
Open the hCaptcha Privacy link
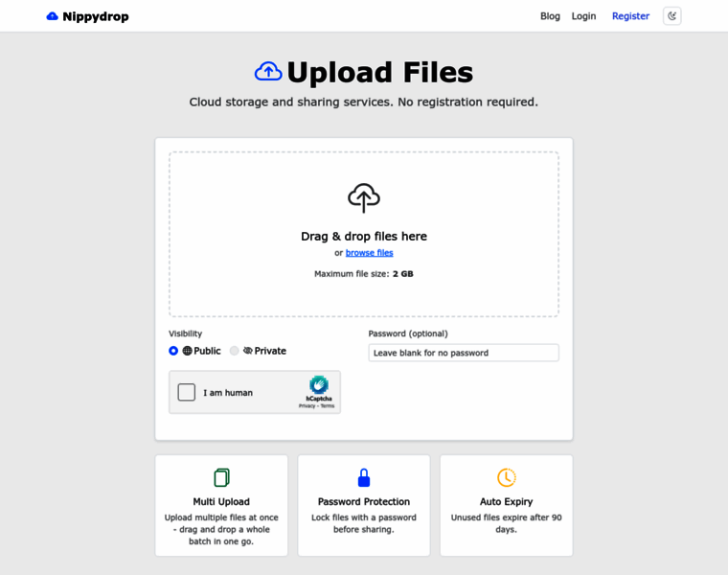pyautogui.click(x=307, y=406)
